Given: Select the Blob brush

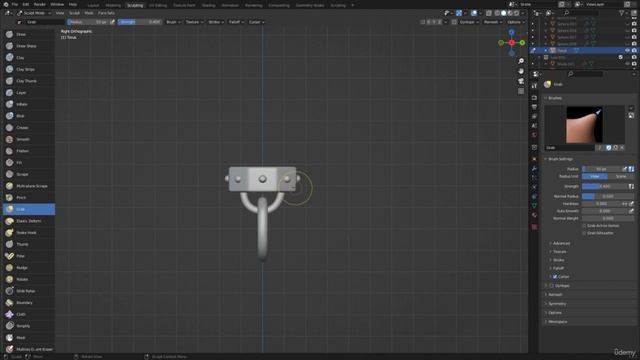Looking at the screenshot, I should [29, 116].
